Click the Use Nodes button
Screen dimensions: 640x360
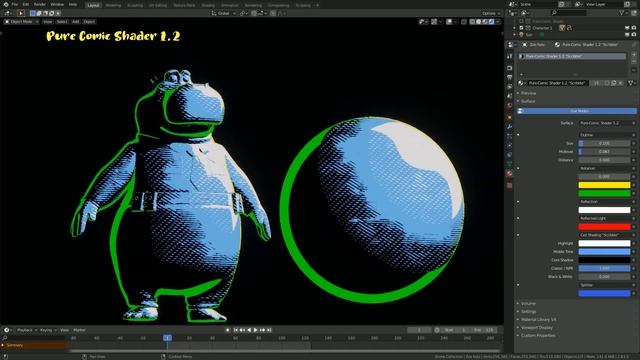click(577, 111)
